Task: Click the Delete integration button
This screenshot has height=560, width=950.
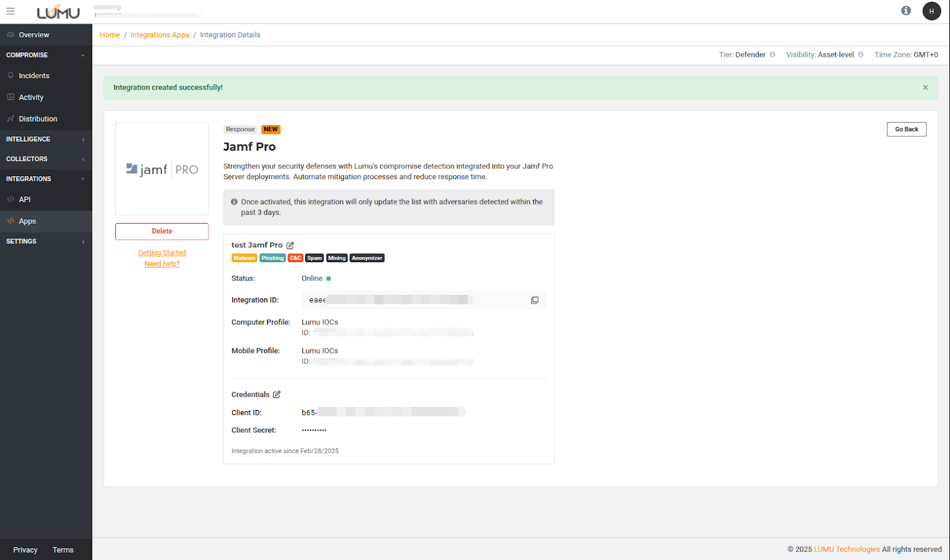Action: [161, 231]
